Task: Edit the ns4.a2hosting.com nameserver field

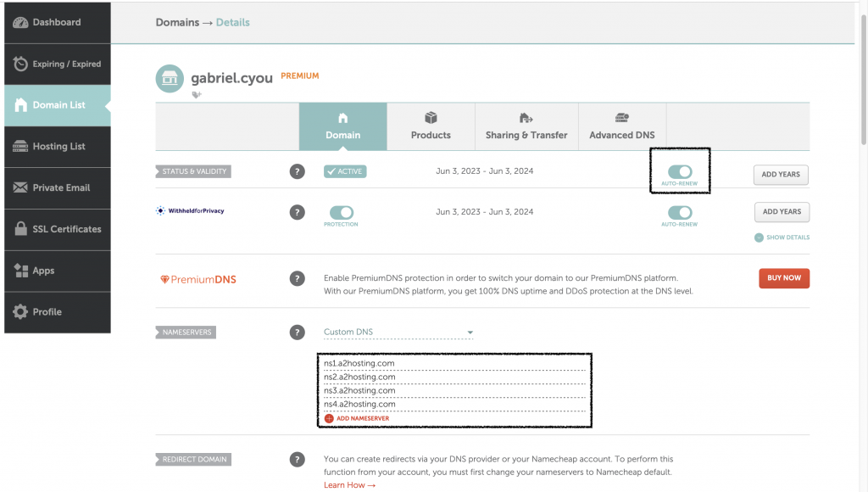Action: [454, 404]
